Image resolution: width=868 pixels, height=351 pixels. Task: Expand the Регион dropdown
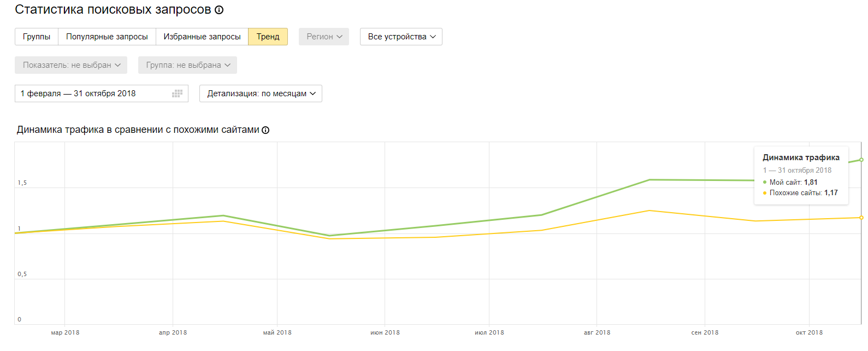point(324,37)
